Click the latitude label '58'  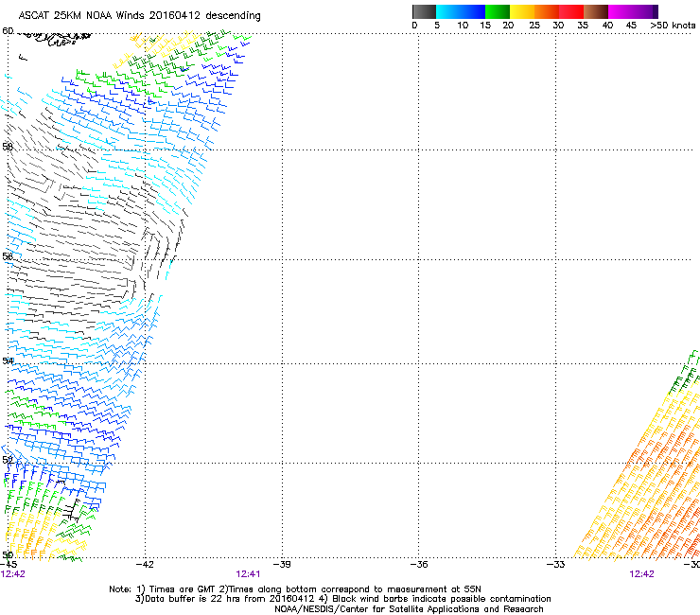[8, 147]
